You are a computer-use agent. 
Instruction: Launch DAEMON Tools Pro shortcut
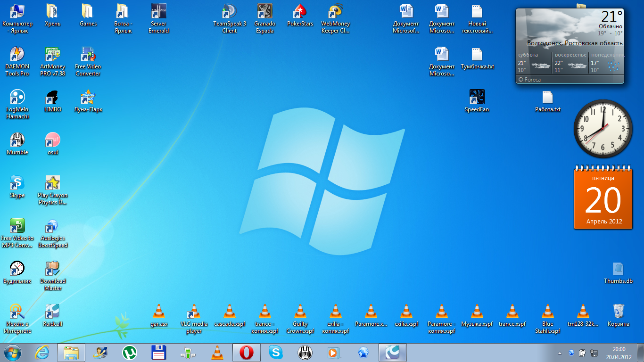tap(17, 62)
